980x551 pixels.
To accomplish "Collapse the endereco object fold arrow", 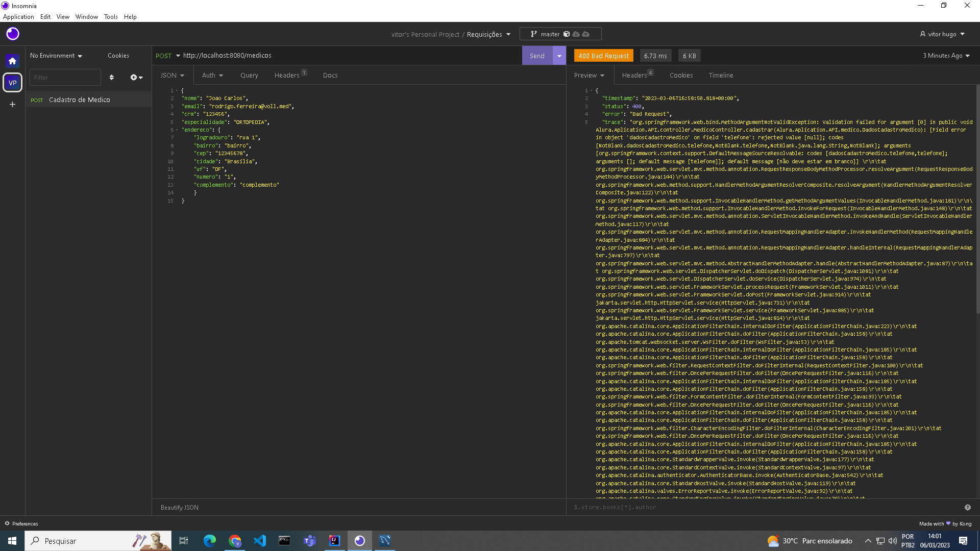I will point(177,130).
